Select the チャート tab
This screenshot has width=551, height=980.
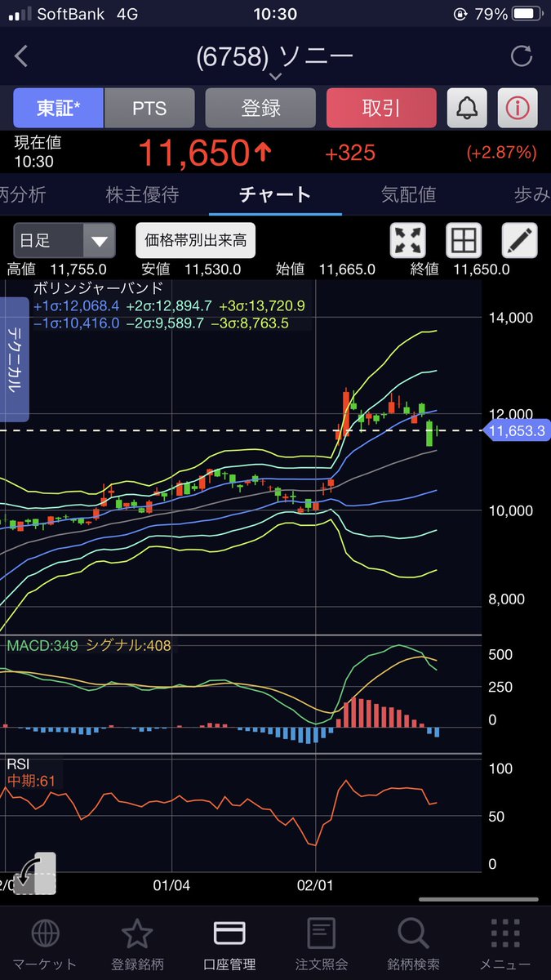click(275, 194)
